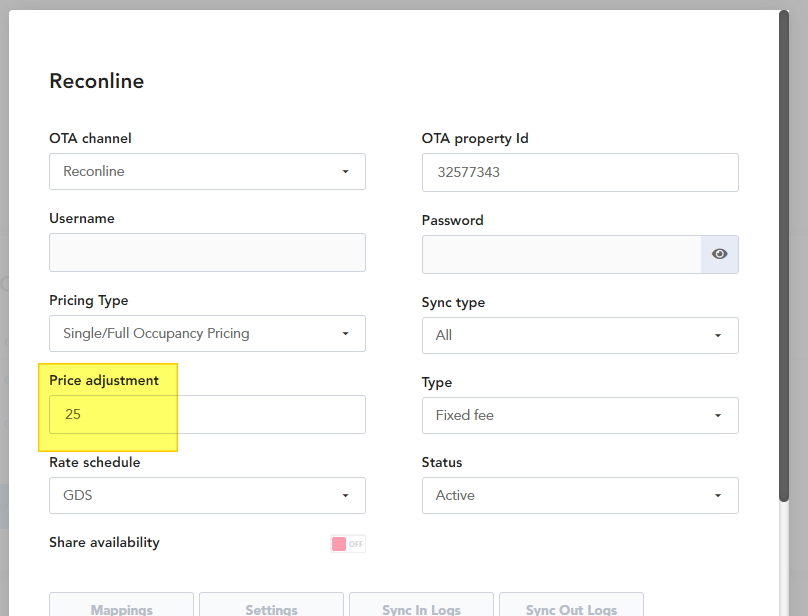Open the OTA channel dropdown
Screen dimensions: 808x616
click(207, 171)
